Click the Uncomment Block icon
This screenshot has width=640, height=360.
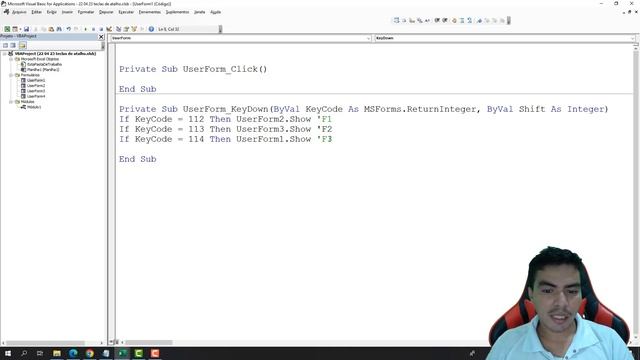pyautogui.click(x=469, y=20)
